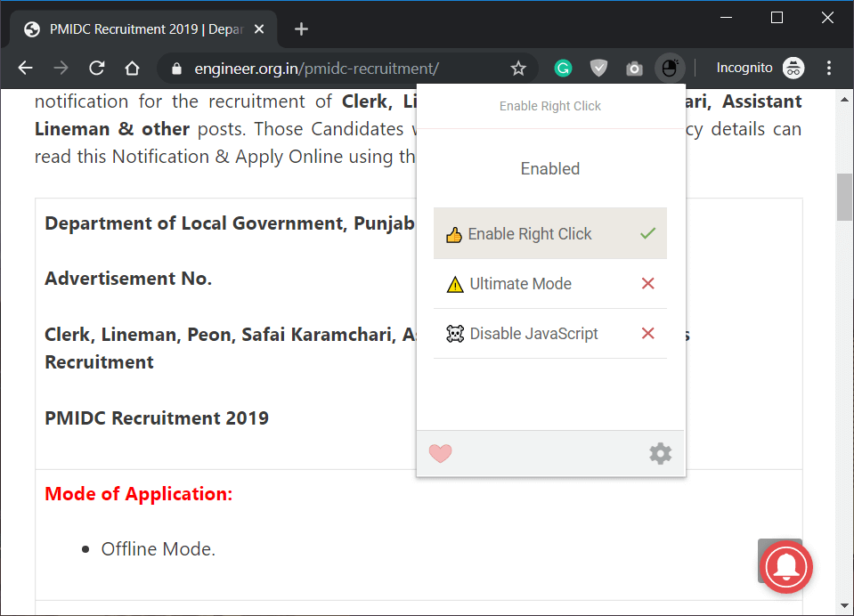The height and width of the screenshot is (616, 854).
Task: Open the browser home page
Action: [133, 68]
